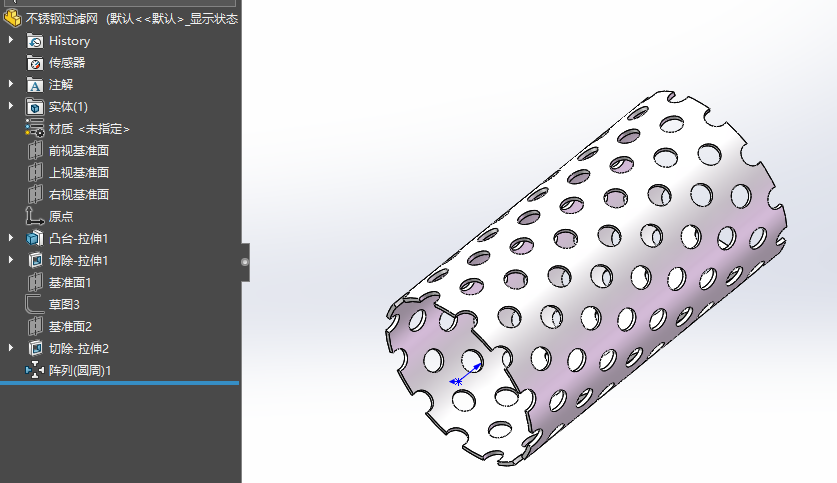The height and width of the screenshot is (483, 837).
Task: Expand the 注解 node
Action: pos(11,84)
